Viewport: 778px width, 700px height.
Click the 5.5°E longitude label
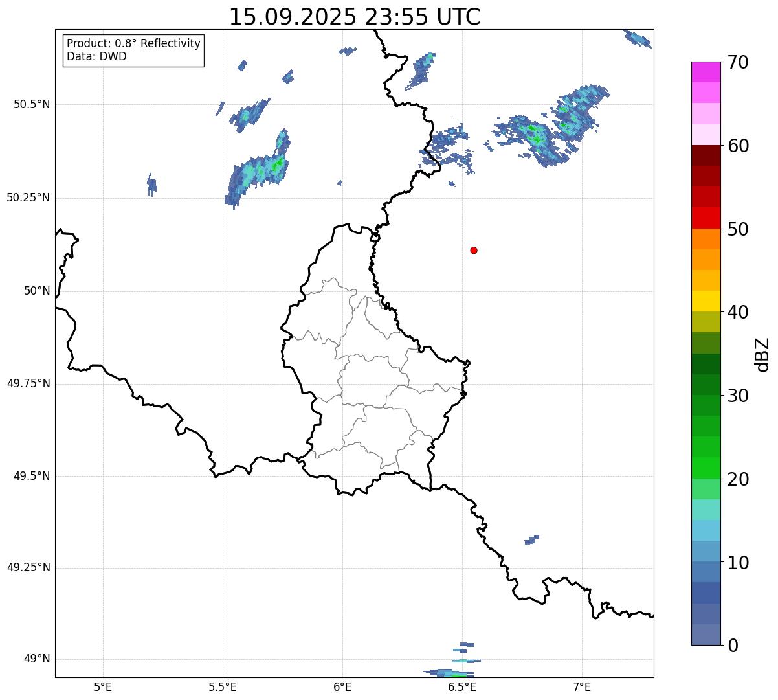pos(223,686)
